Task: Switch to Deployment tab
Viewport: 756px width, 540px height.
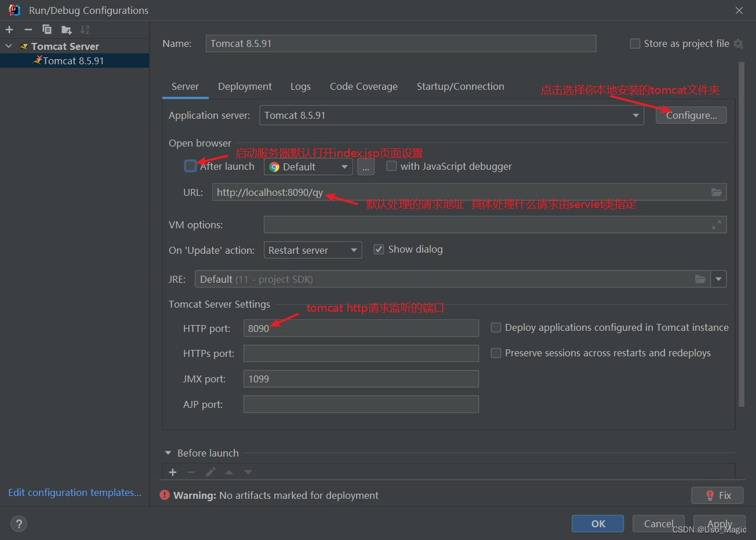Action: click(245, 86)
